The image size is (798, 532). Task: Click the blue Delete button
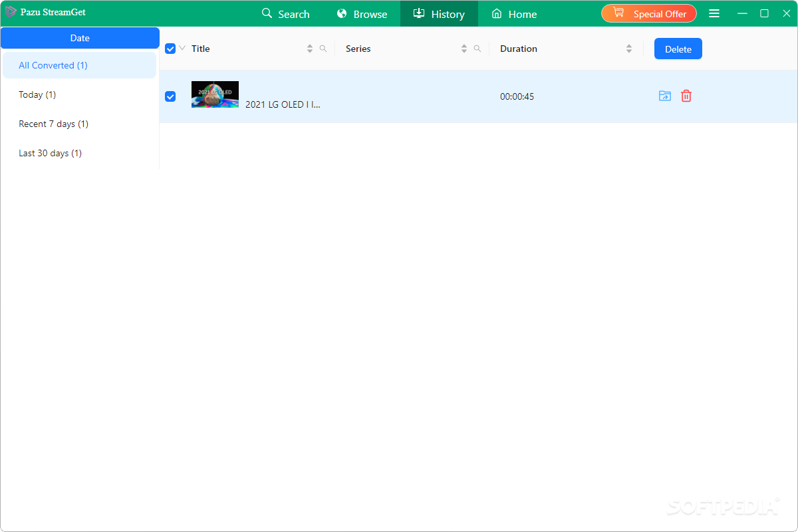(678, 49)
